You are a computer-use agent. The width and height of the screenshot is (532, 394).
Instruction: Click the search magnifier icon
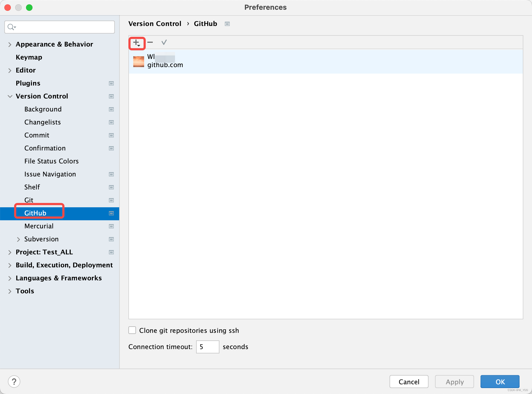point(11,27)
